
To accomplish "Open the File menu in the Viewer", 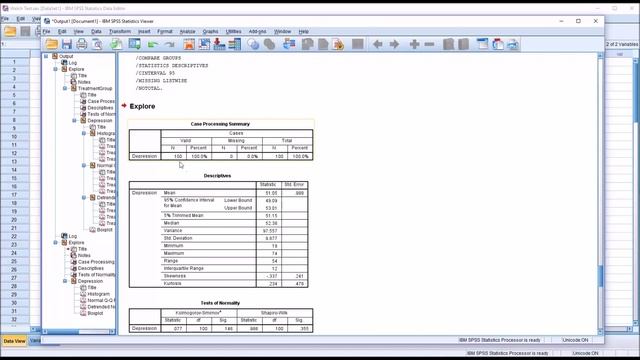I will pyautogui.click(x=47, y=31).
